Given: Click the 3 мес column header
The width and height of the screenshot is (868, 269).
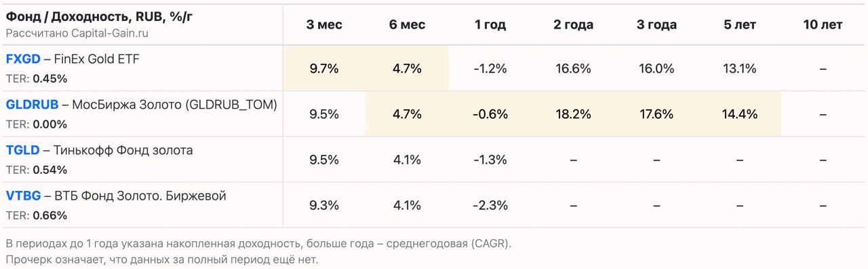Looking at the screenshot, I should [x=324, y=24].
